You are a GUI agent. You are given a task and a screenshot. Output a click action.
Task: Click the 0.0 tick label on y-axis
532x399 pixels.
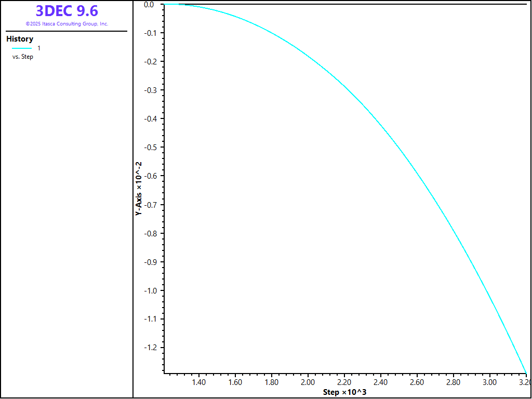(x=149, y=5)
